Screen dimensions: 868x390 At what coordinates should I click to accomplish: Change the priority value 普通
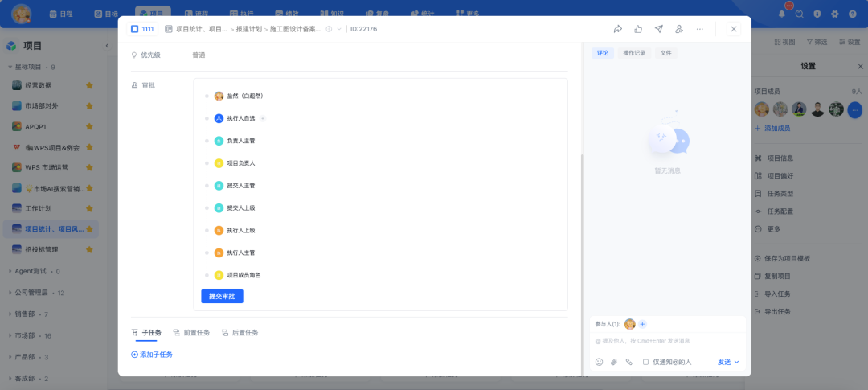[x=199, y=55]
